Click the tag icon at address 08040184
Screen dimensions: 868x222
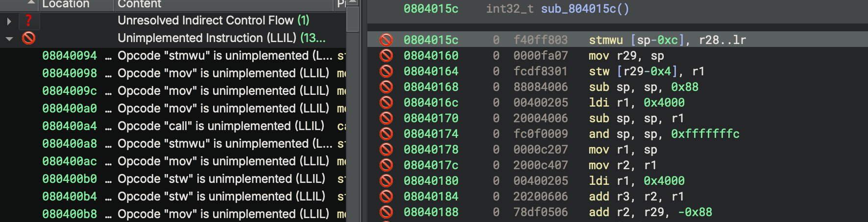(386, 197)
